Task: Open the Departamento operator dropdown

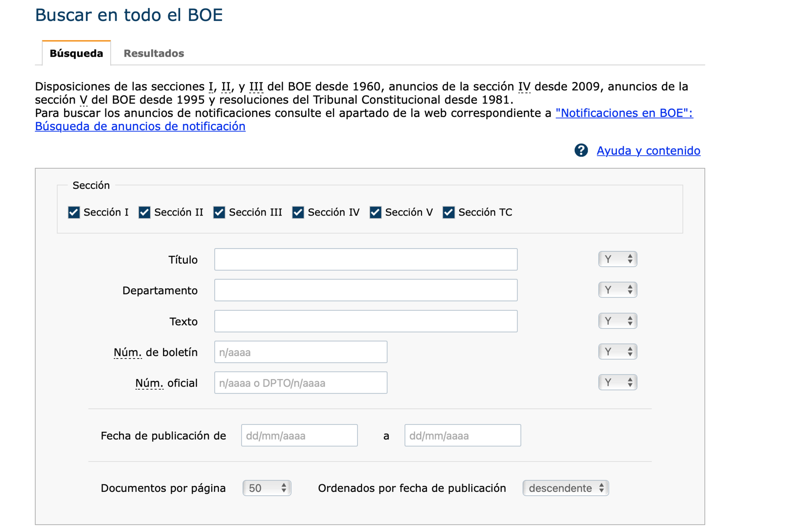Action: [617, 290]
